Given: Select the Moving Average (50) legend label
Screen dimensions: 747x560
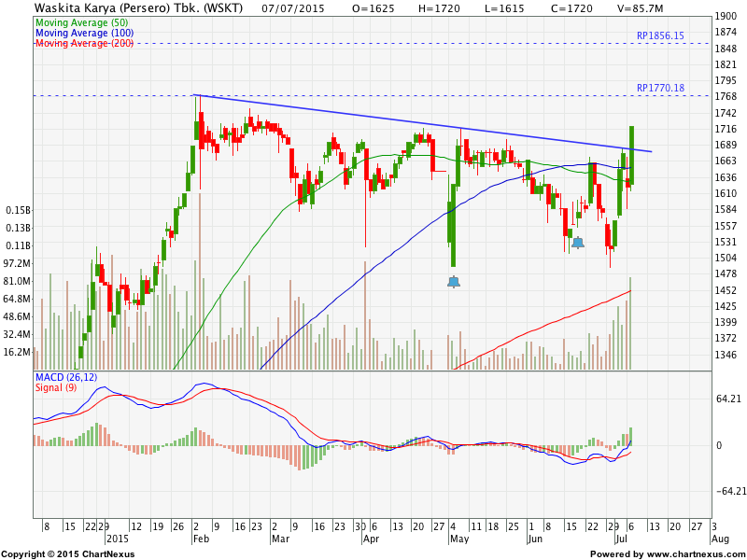Looking at the screenshot, I should [81, 21].
